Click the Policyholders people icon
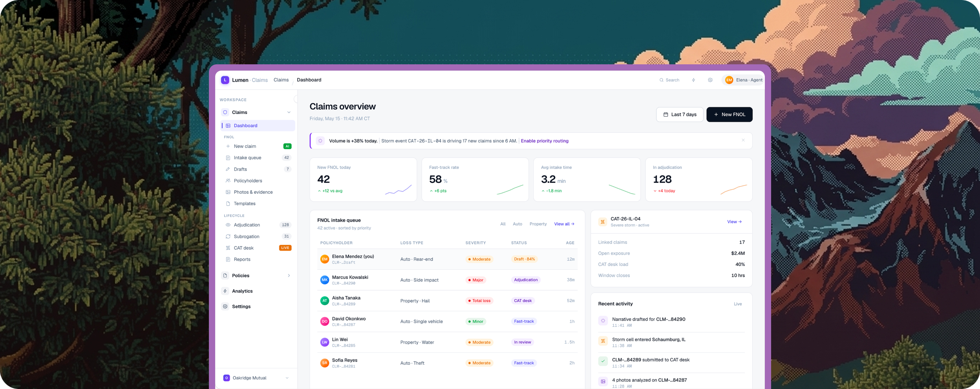 coord(228,181)
